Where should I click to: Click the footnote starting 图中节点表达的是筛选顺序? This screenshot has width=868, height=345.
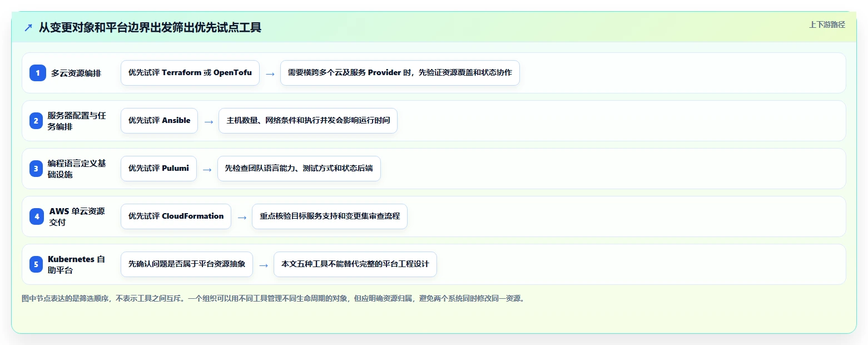pos(273,299)
